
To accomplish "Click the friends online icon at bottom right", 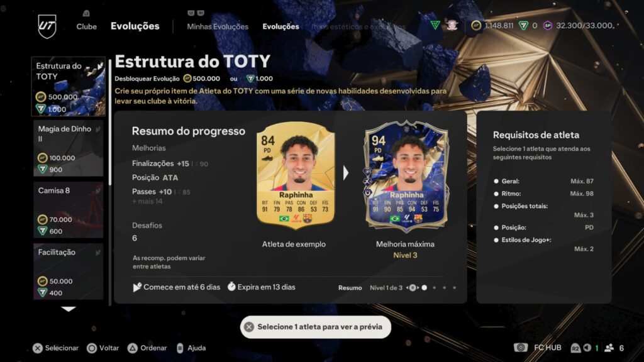I will point(609,348).
